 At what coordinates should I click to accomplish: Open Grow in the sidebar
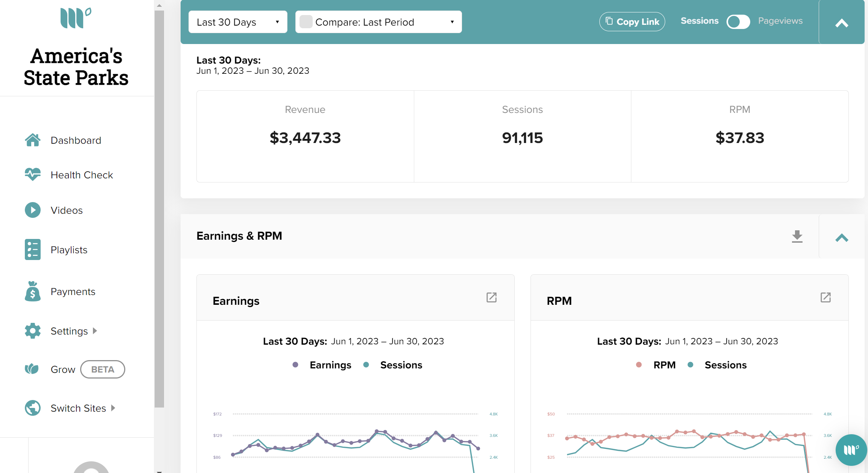[63, 370]
